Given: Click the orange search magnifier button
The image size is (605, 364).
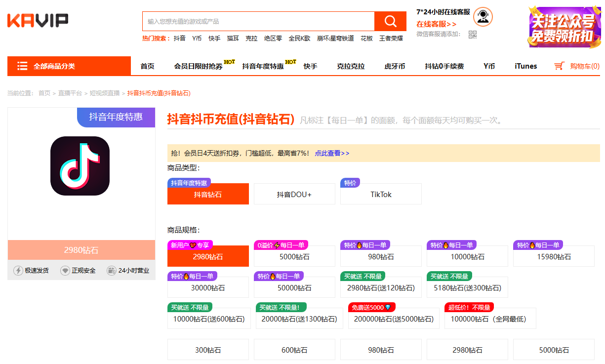Looking at the screenshot, I should point(390,21).
